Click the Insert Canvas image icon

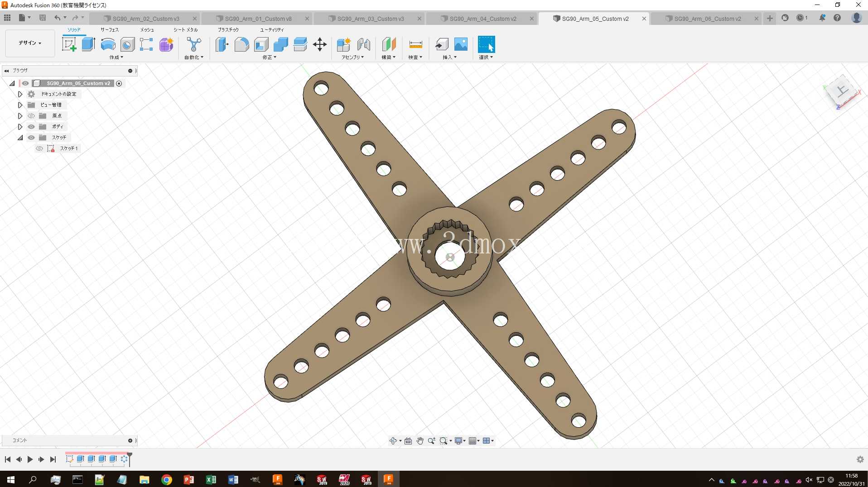coord(461,44)
